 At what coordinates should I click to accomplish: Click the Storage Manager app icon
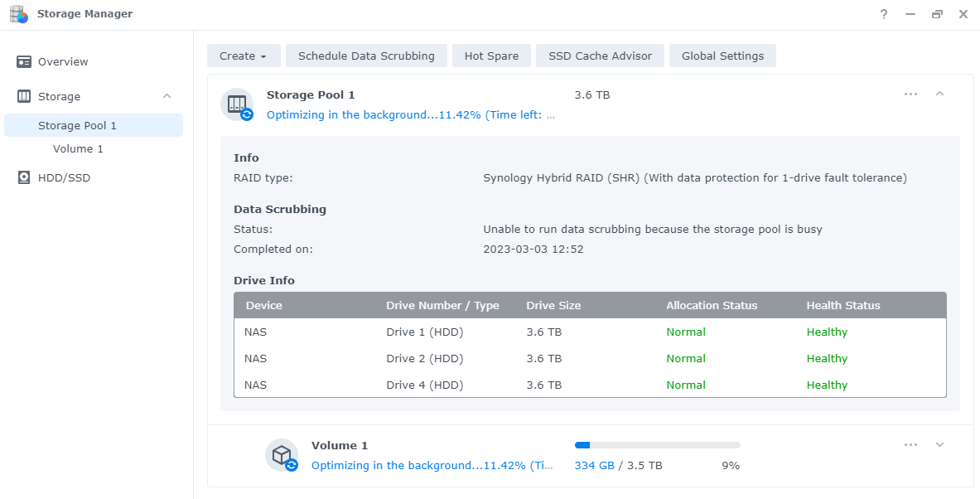pyautogui.click(x=19, y=14)
